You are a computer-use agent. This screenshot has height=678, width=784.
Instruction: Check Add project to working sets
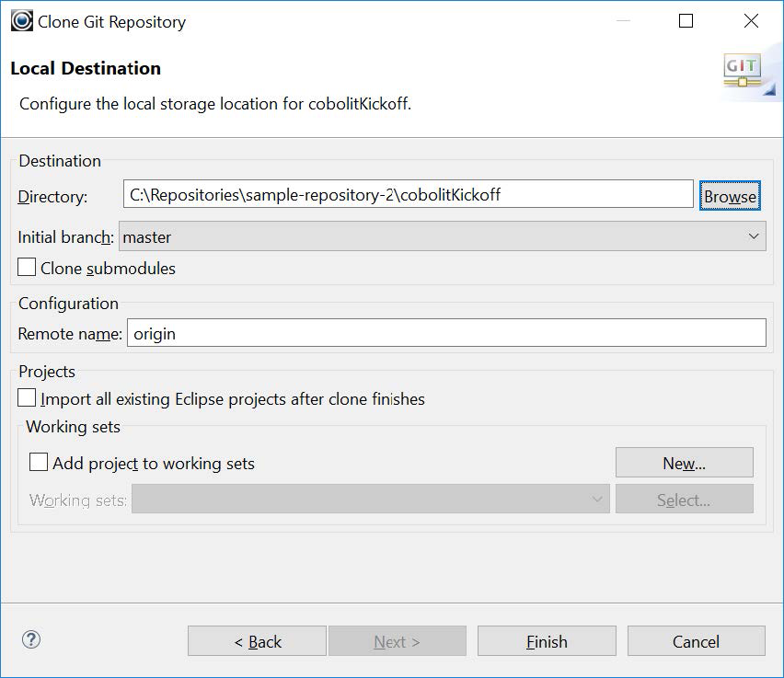(39, 463)
